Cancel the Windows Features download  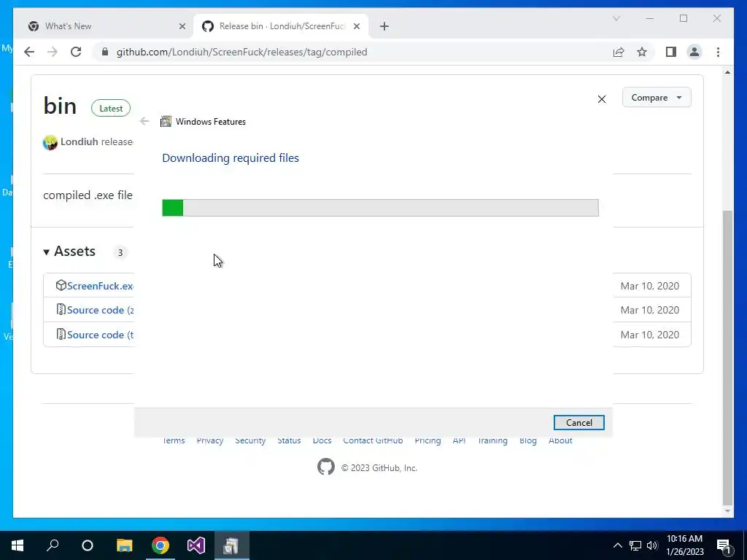(578, 422)
